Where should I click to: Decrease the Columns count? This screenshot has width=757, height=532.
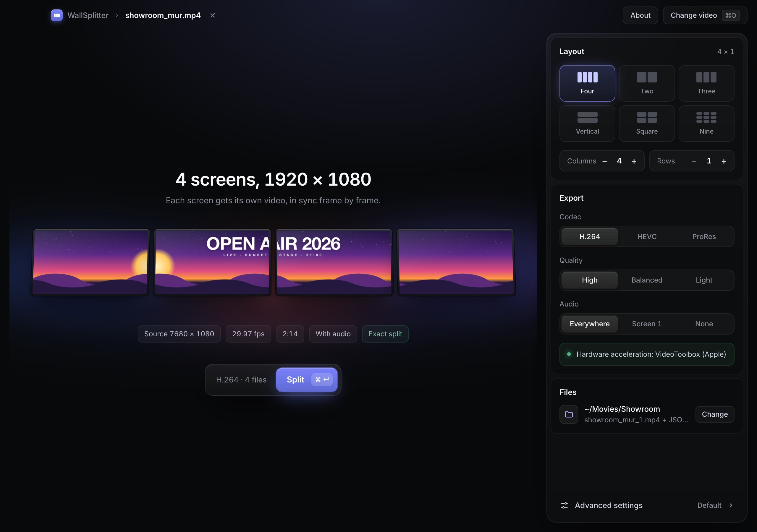[604, 161]
